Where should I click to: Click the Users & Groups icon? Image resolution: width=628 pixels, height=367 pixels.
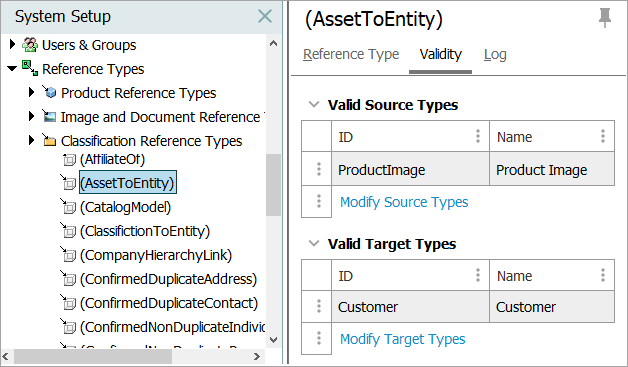click(30, 45)
